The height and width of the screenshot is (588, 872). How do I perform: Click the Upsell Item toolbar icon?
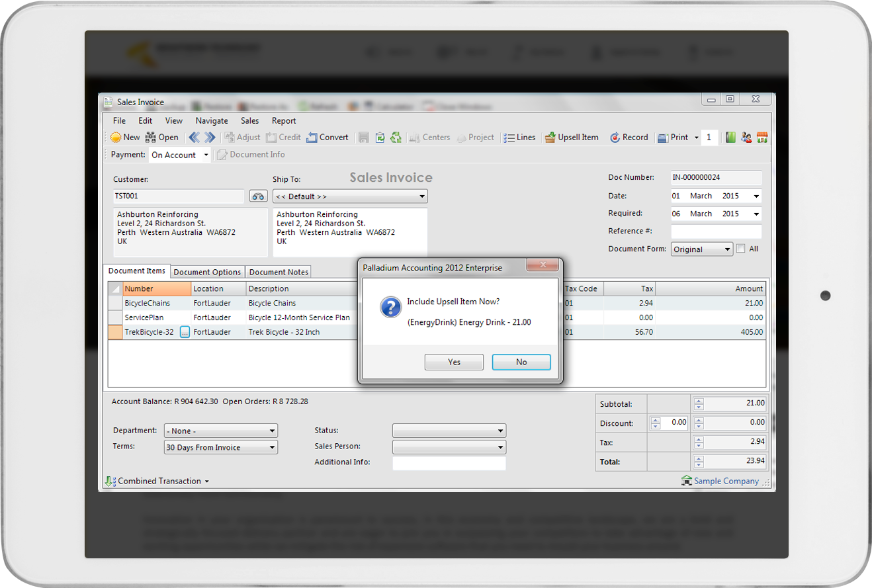coord(550,138)
